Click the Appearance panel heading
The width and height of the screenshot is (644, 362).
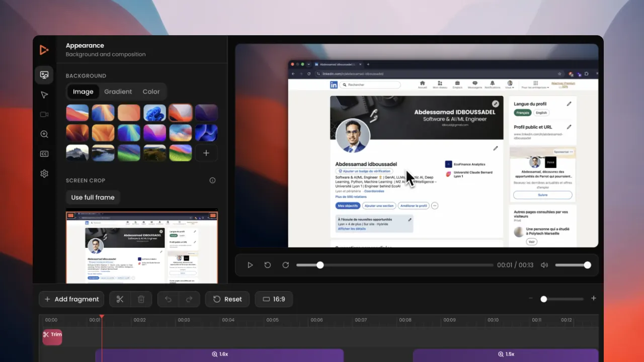pos(85,45)
